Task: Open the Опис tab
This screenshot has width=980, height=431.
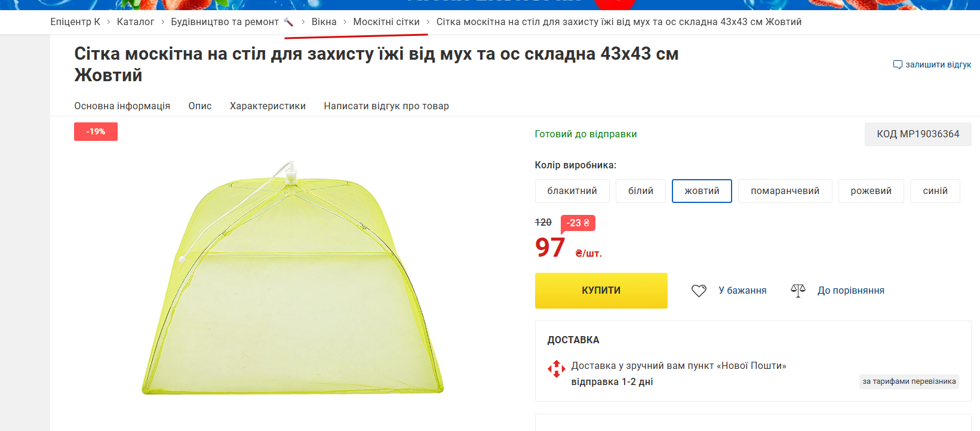Action: [200, 106]
